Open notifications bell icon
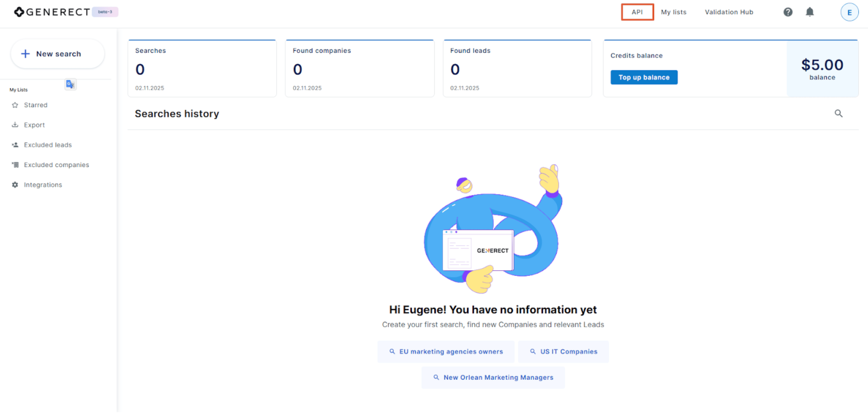 [809, 12]
